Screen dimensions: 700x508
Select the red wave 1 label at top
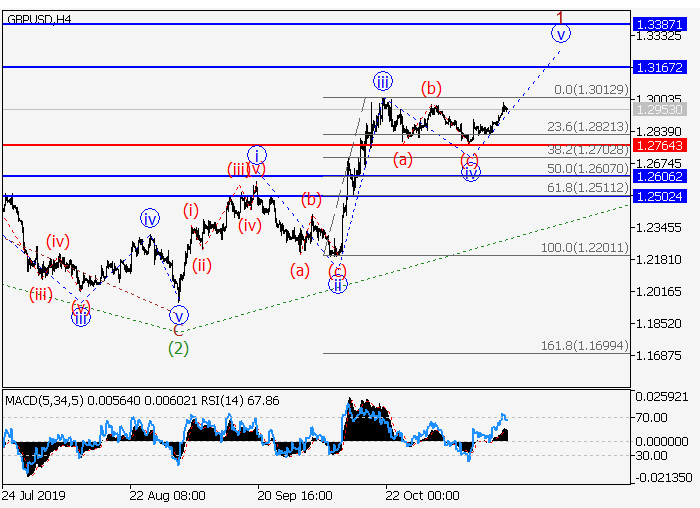pyautogui.click(x=561, y=17)
